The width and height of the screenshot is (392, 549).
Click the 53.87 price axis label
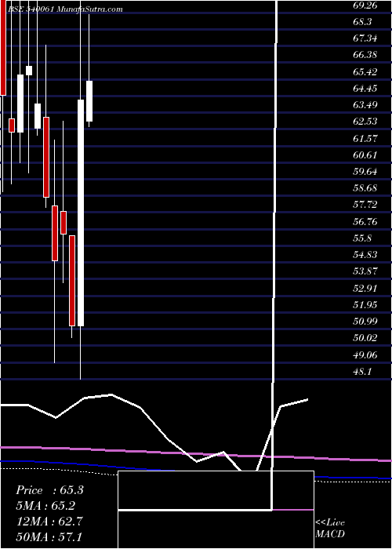(365, 272)
